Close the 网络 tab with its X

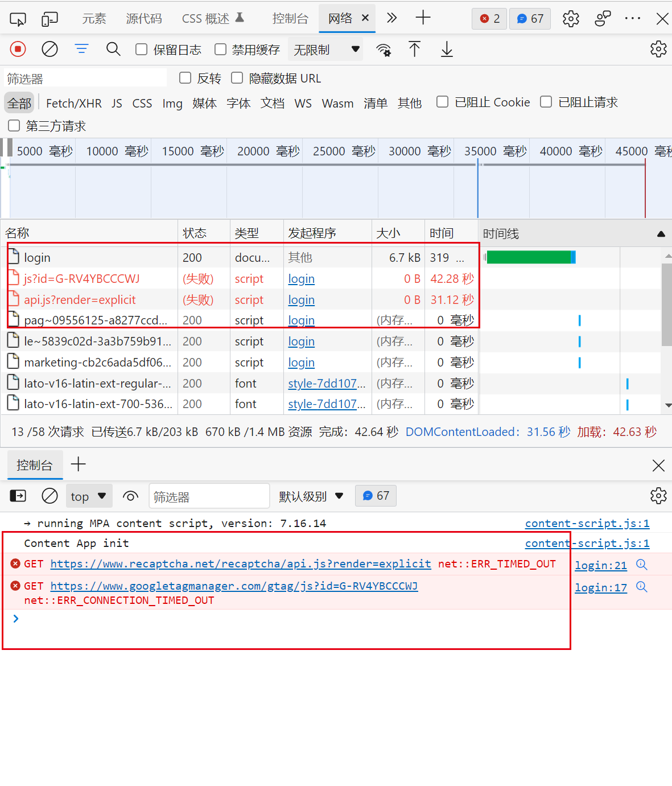(x=365, y=18)
